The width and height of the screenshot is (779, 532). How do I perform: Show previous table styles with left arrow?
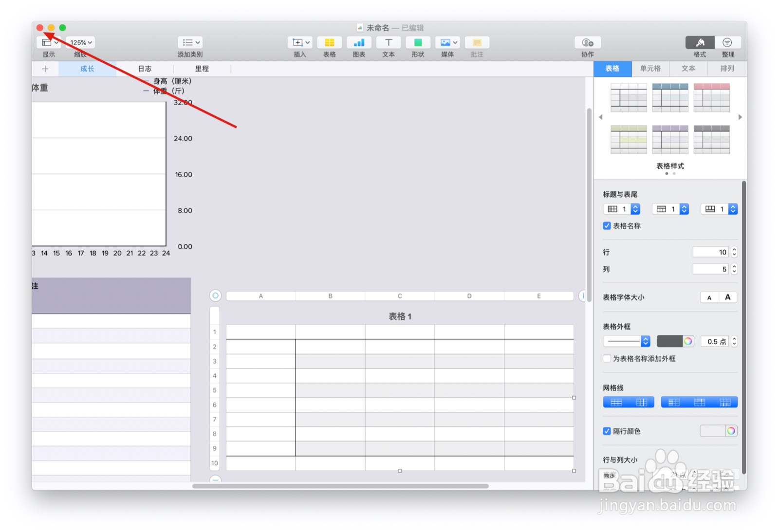point(601,117)
